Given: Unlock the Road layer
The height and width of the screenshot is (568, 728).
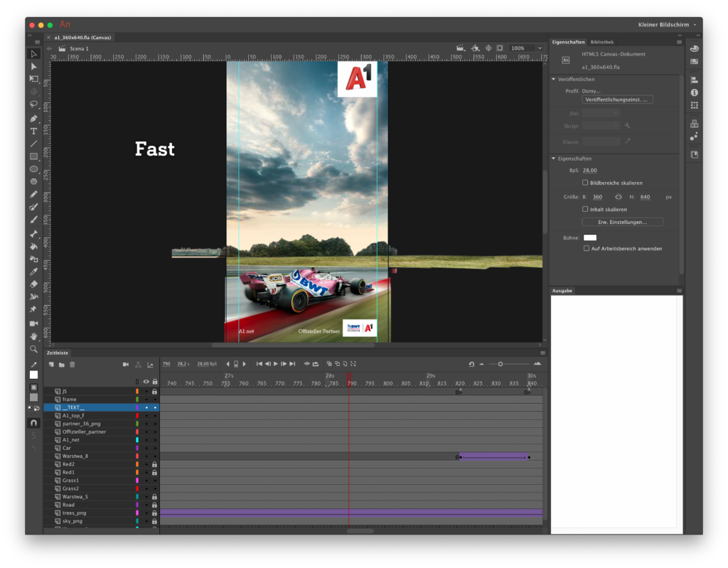Looking at the screenshot, I should coord(154,505).
